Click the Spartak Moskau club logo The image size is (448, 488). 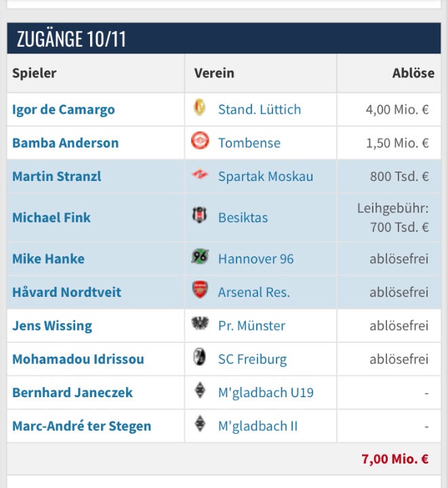200,176
